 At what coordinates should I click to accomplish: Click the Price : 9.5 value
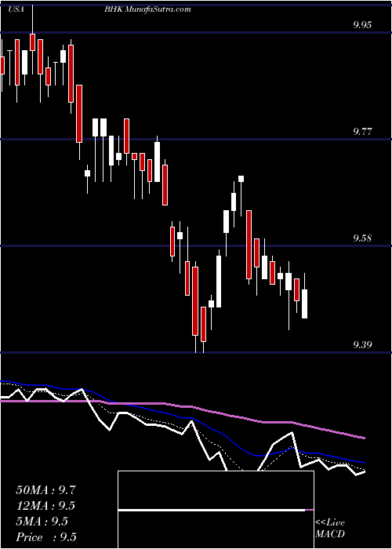tap(46, 537)
